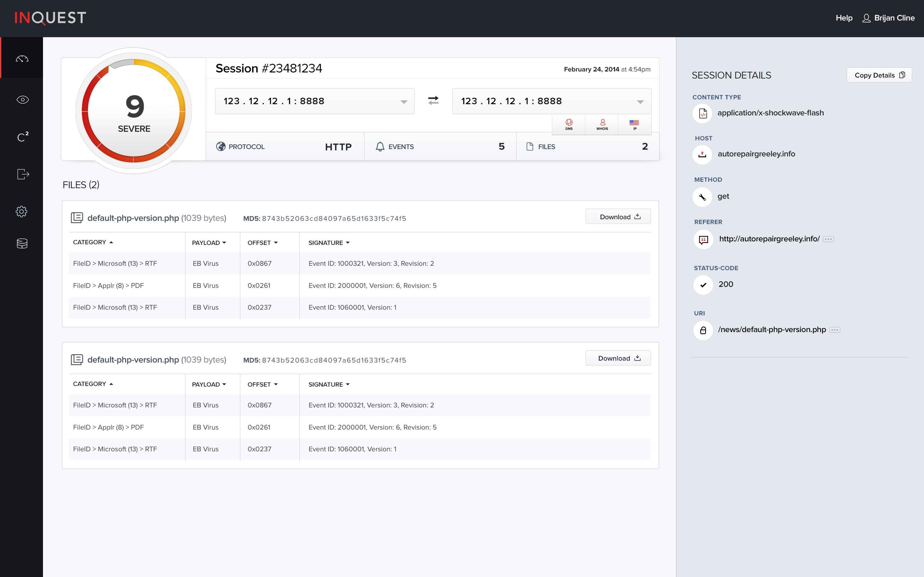The height and width of the screenshot is (577, 924).
Task: Click the Copy Details button
Action: tap(879, 75)
